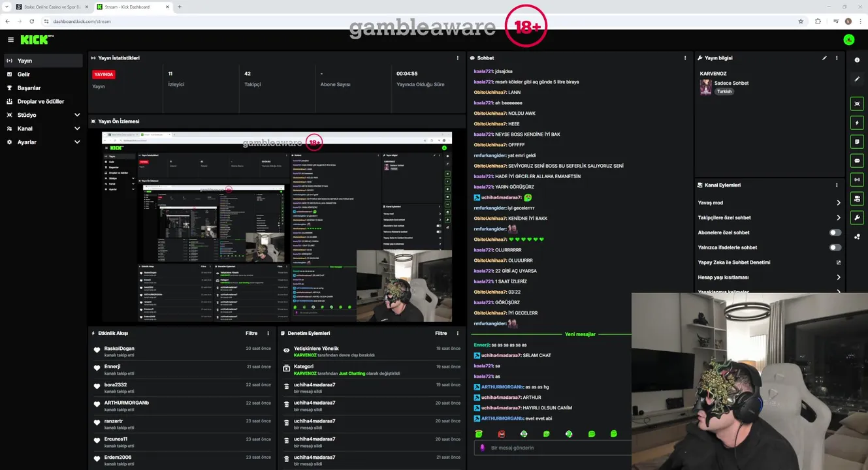
Task: Toggle Yalnızca ifadelerle sohbet switch
Action: tap(835, 247)
